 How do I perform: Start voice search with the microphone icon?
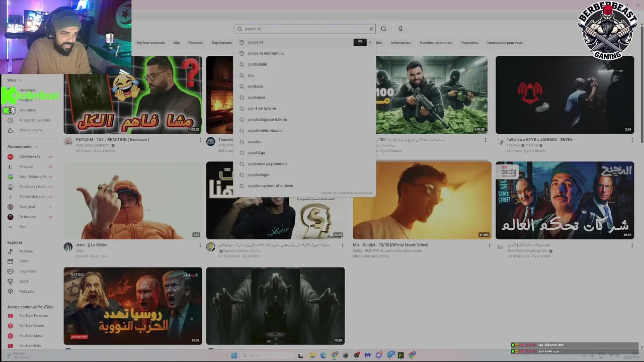click(400, 29)
